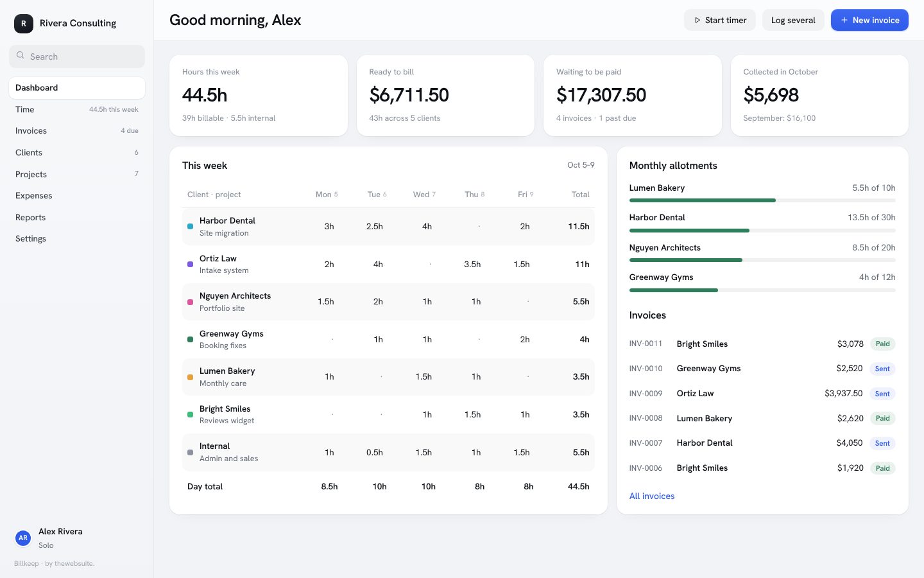Open the All invoices link
The image size is (924, 578).
[652, 496]
